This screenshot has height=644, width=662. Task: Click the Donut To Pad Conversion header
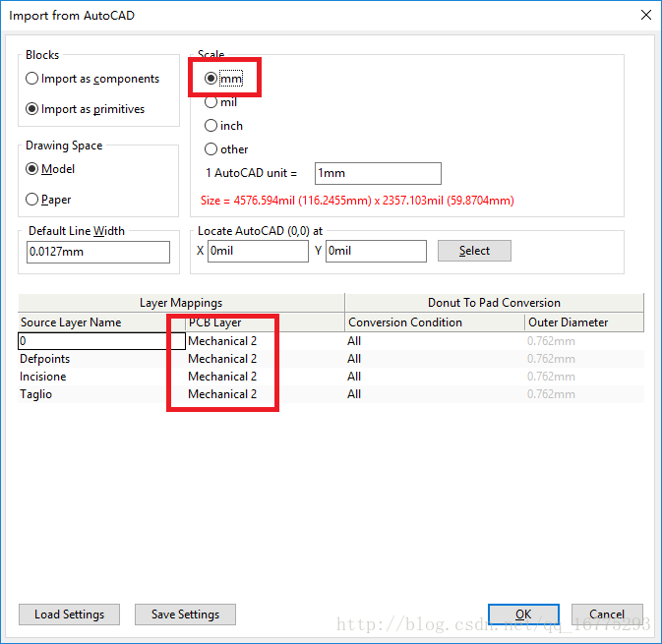(x=495, y=303)
